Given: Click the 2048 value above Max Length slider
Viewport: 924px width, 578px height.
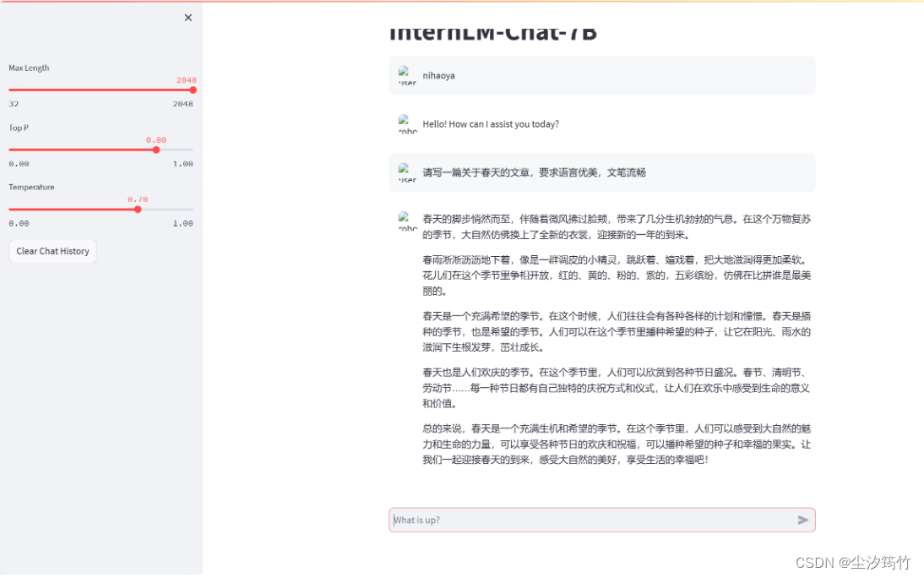Looking at the screenshot, I should [x=186, y=80].
